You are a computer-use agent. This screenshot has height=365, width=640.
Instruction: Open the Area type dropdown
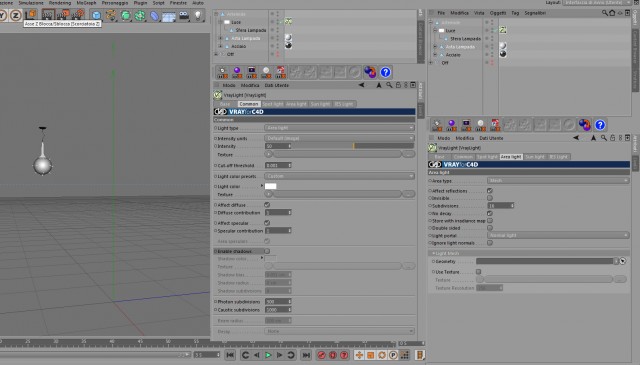pyautogui.click(x=558, y=180)
